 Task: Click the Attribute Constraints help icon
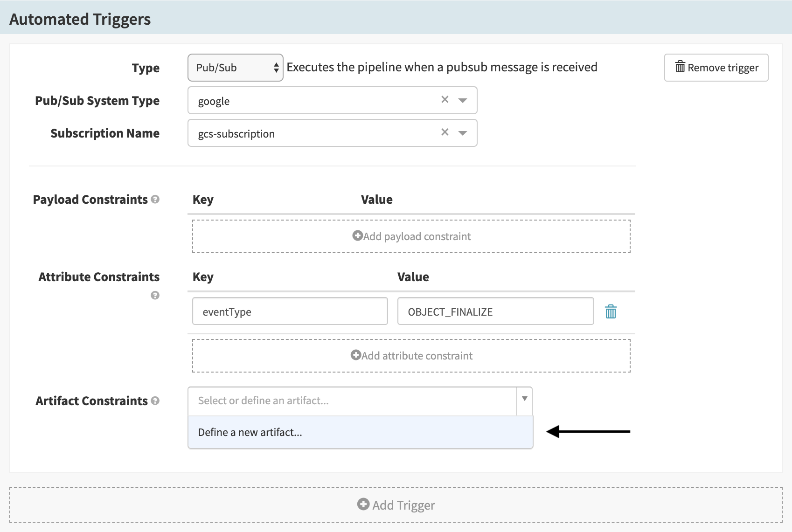(x=155, y=295)
